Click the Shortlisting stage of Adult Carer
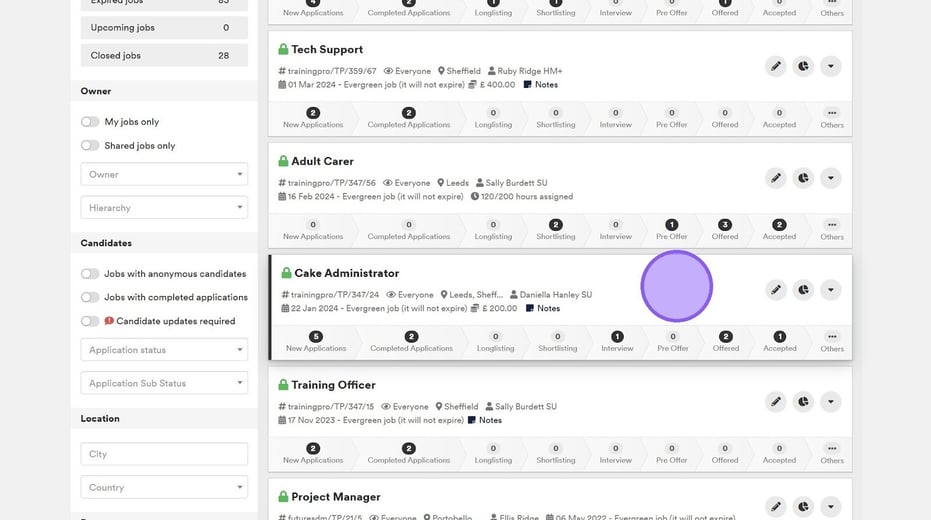 [555, 230]
